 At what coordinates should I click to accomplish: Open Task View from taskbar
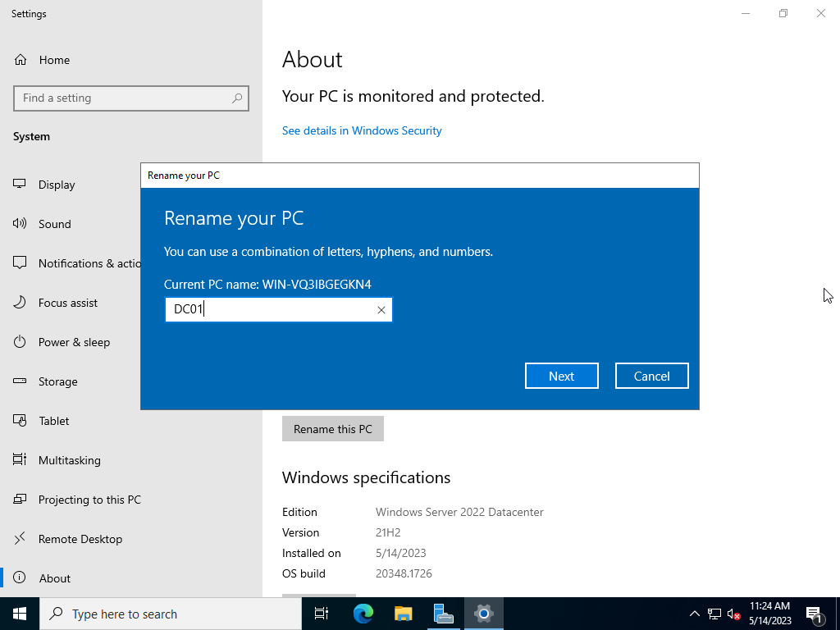coord(322,614)
